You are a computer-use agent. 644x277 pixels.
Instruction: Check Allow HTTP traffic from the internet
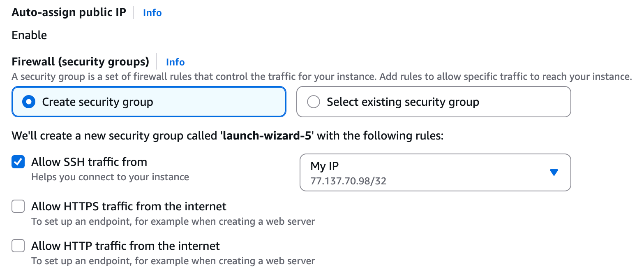[18, 246]
